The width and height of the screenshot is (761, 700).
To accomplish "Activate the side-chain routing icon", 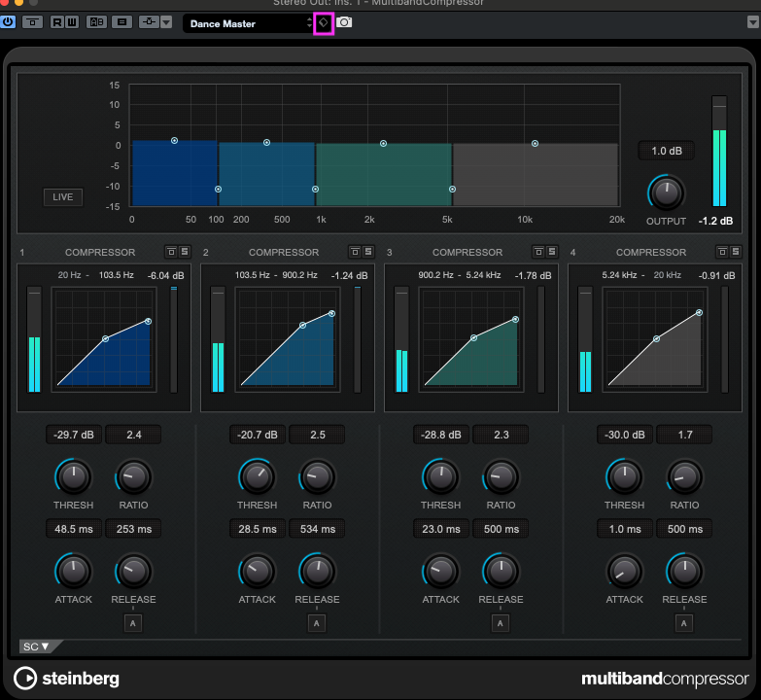I will pos(149,22).
